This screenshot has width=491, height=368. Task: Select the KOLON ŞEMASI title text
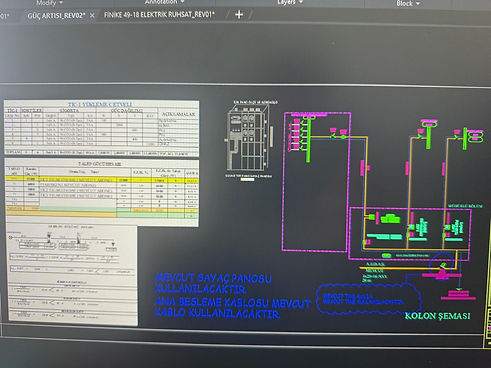[x=437, y=316]
